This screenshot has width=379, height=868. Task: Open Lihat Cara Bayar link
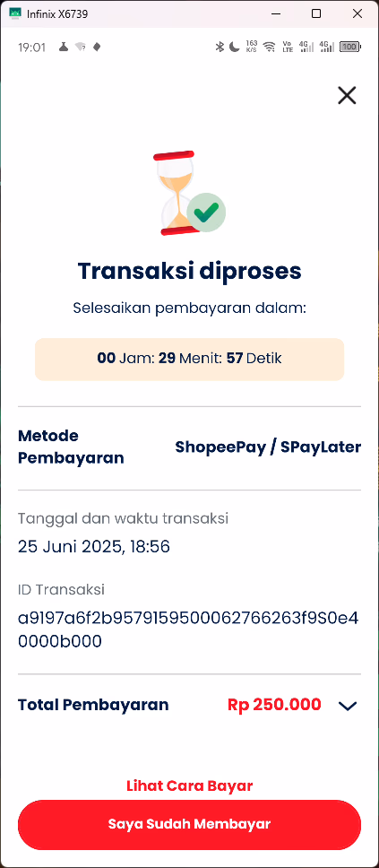(189, 786)
